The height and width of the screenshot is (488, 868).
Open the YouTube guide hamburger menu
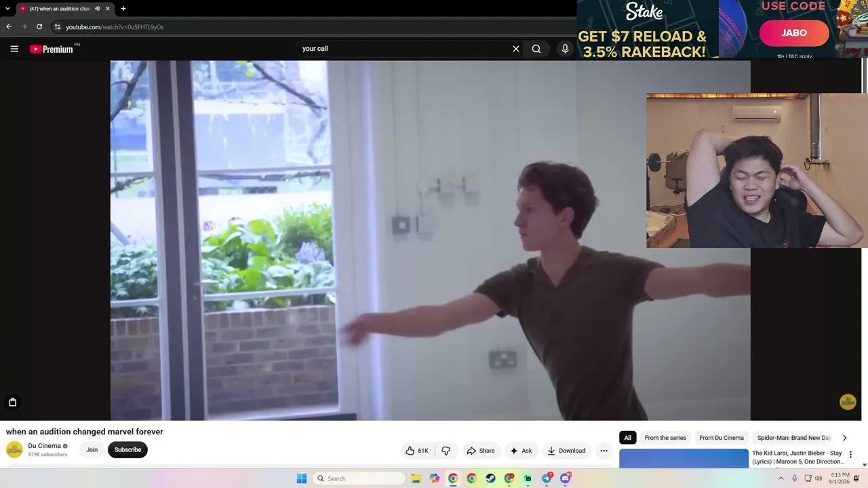14,49
